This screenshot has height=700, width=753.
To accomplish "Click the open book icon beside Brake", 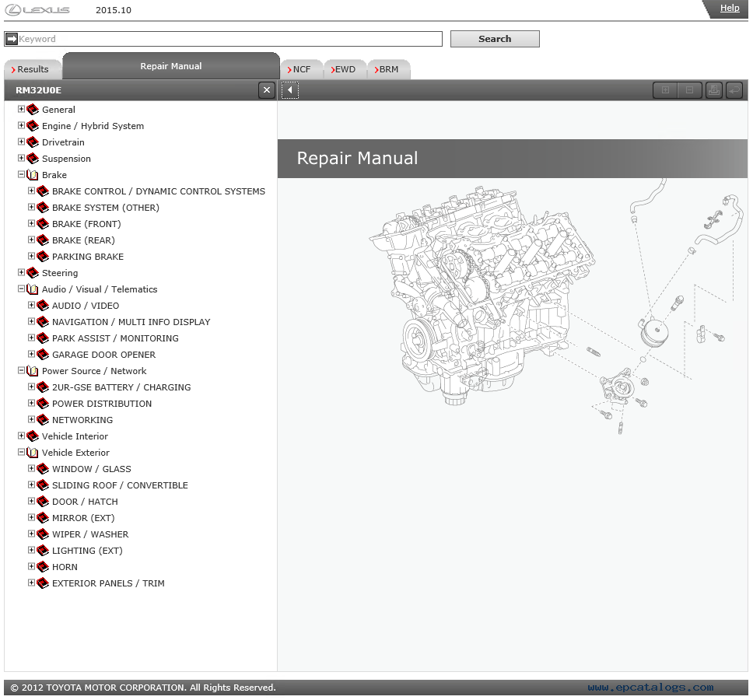I will pos(33,175).
